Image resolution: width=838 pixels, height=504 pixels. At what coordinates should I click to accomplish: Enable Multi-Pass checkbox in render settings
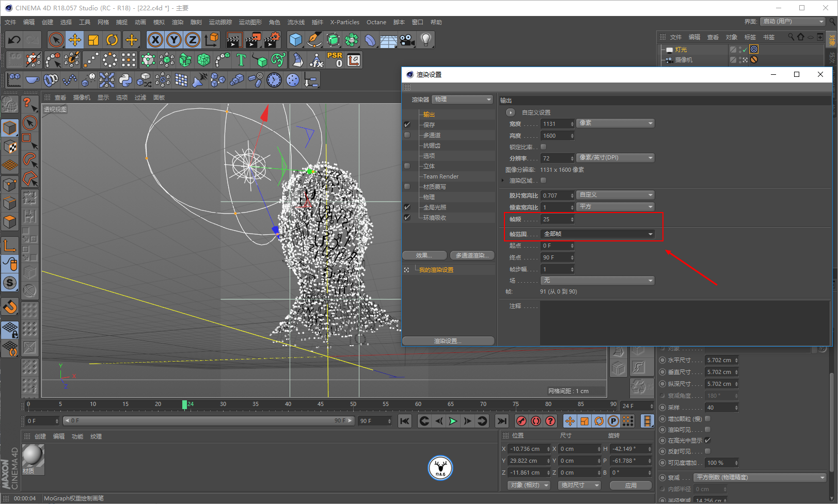point(407,135)
